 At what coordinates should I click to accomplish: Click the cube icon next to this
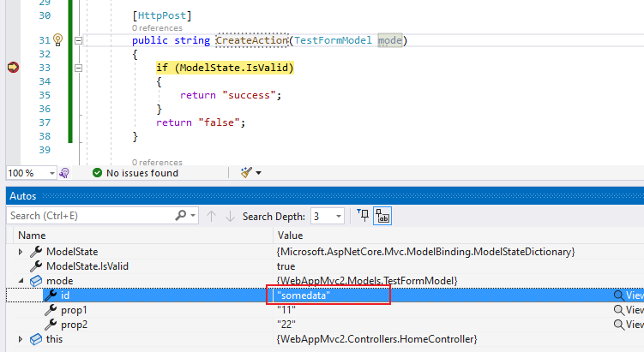tap(36, 339)
